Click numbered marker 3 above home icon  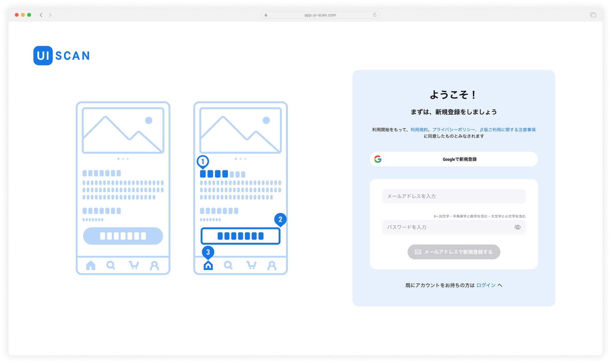[208, 252]
